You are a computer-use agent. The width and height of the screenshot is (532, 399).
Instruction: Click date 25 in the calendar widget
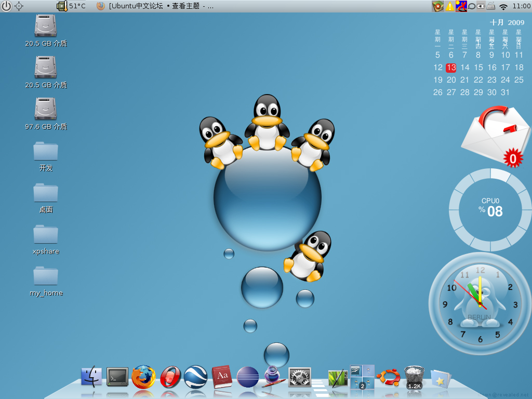coord(519,79)
